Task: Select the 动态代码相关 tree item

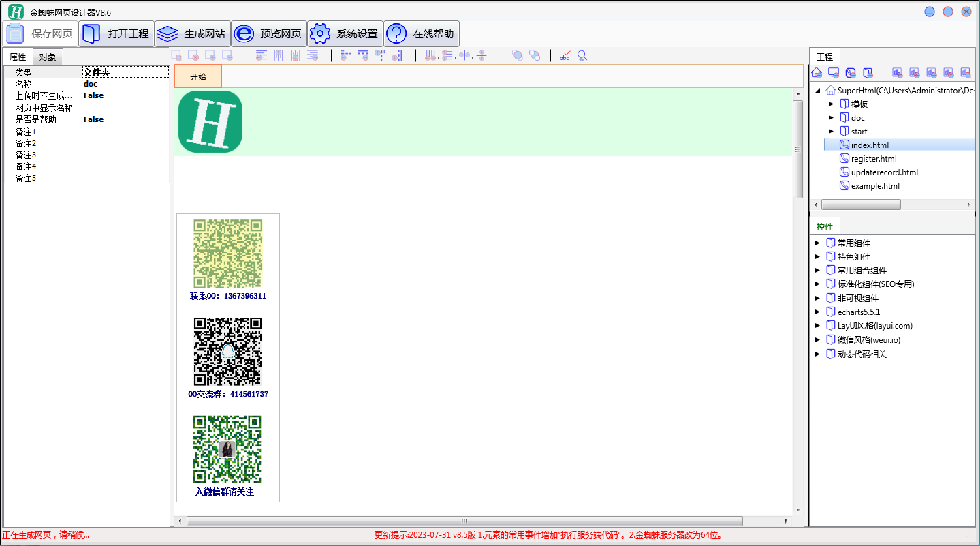Action: 862,354
